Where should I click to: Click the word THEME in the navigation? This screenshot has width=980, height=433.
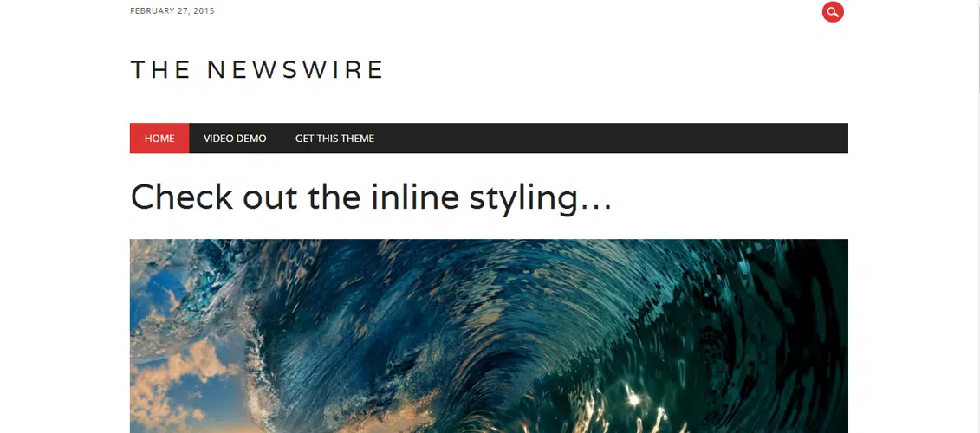click(358, 138)
